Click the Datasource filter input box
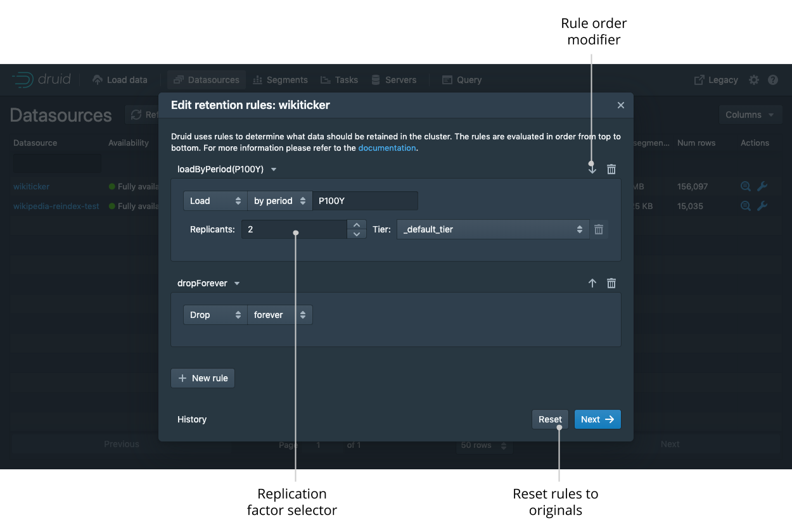This screenshot has width=792, height=532. [57, 164]
